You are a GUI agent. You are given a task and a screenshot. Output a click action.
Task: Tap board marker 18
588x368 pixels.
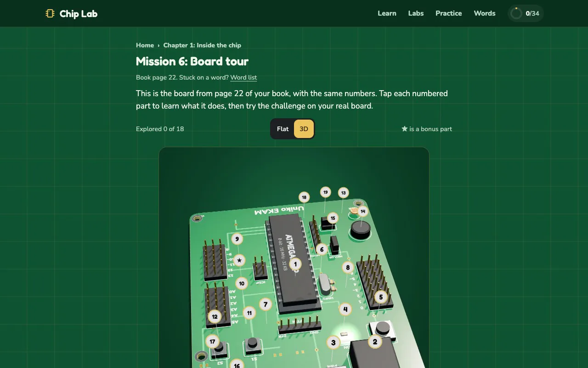pos(304,197)
